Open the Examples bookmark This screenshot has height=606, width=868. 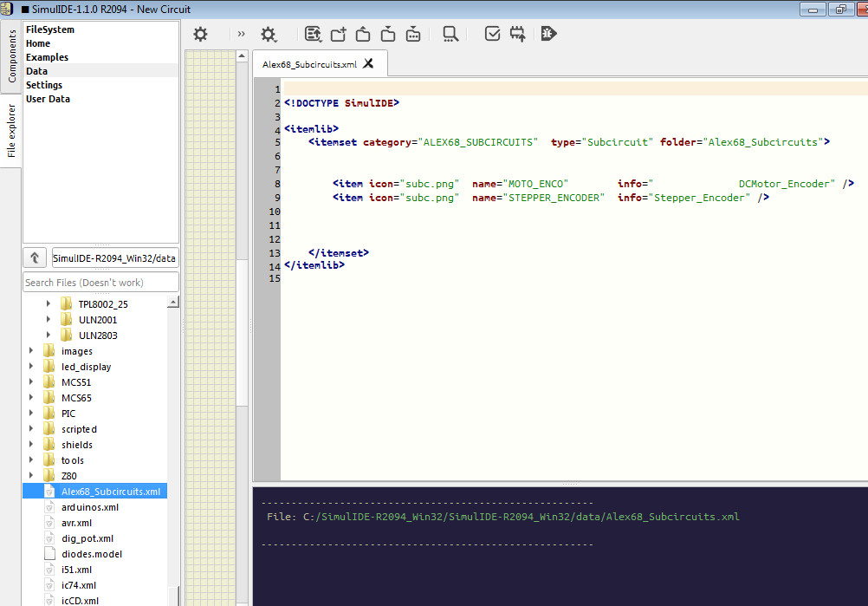pos(47,57)
